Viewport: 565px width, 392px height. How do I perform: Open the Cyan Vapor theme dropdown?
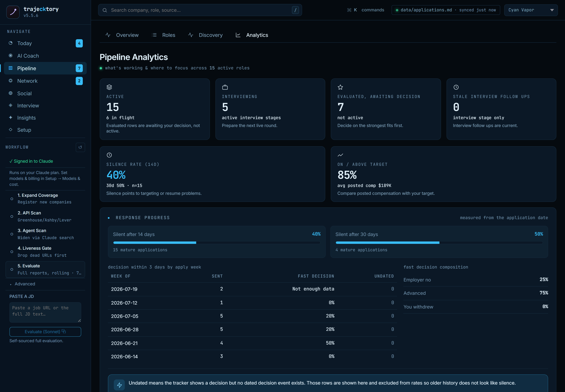tap(531, 10)
